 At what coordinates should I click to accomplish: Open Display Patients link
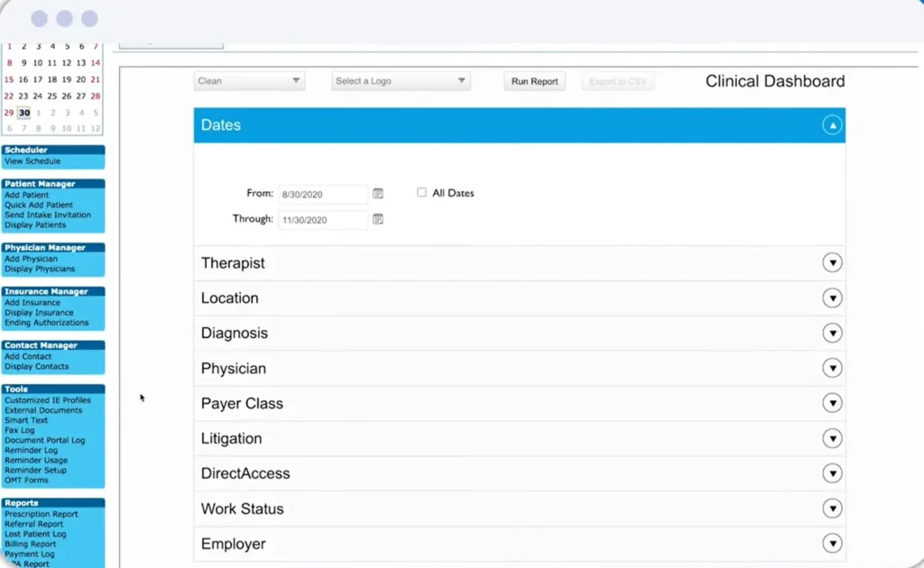tap(35, 224)
